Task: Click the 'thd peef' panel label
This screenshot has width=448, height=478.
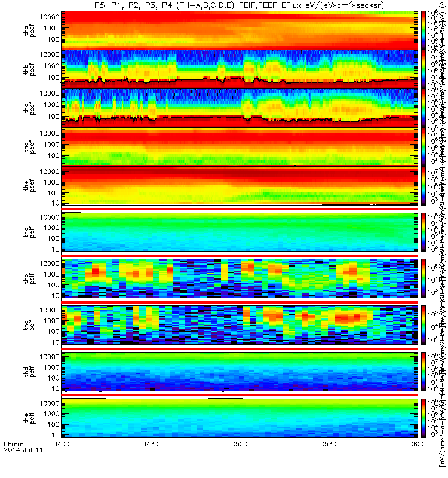Action: click(x=29, y=147)
